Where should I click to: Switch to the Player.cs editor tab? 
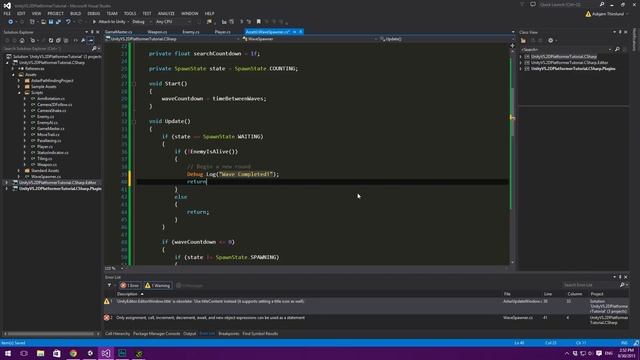222,32
